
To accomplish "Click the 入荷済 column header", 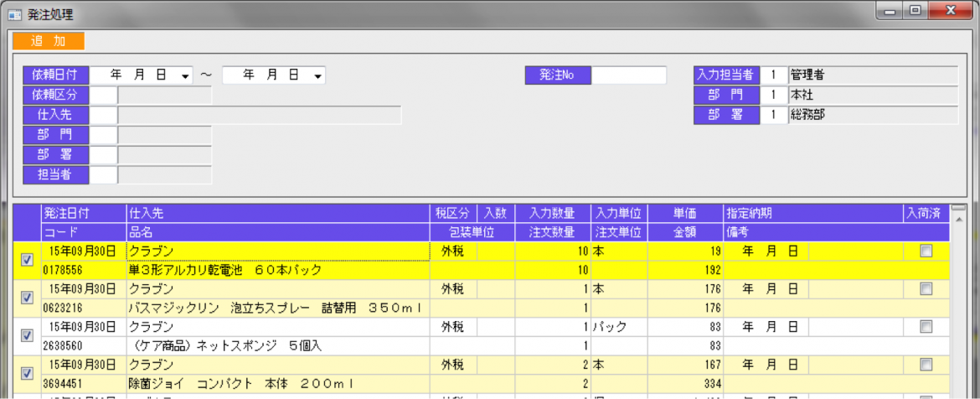I will click(926, 213).
